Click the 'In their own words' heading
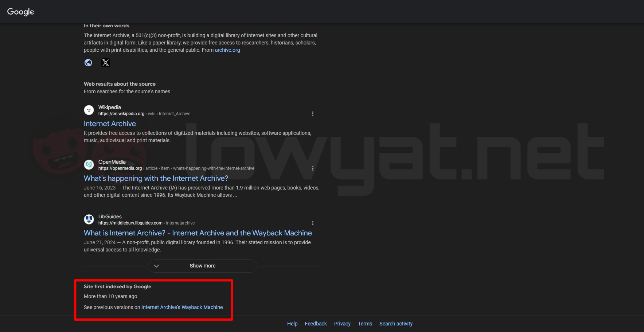The height and width of the screenshot is (332, 644). [x=106, y=26]
